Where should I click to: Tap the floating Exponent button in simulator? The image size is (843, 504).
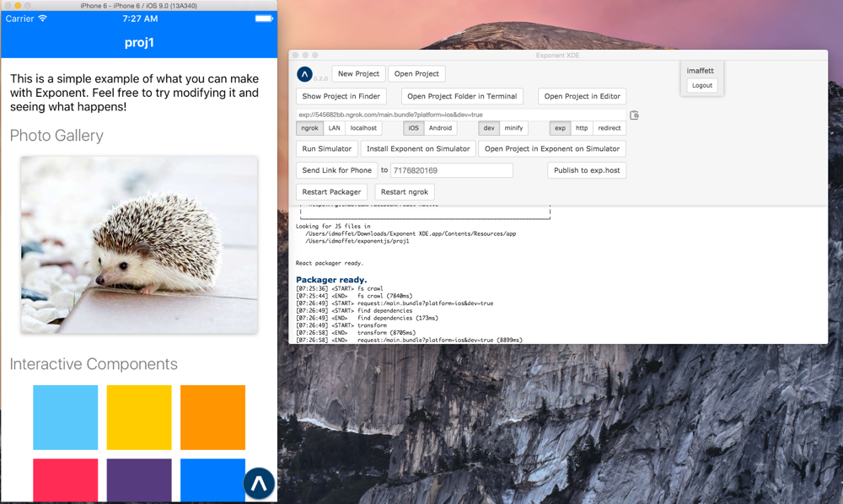(x=259, y=484)
